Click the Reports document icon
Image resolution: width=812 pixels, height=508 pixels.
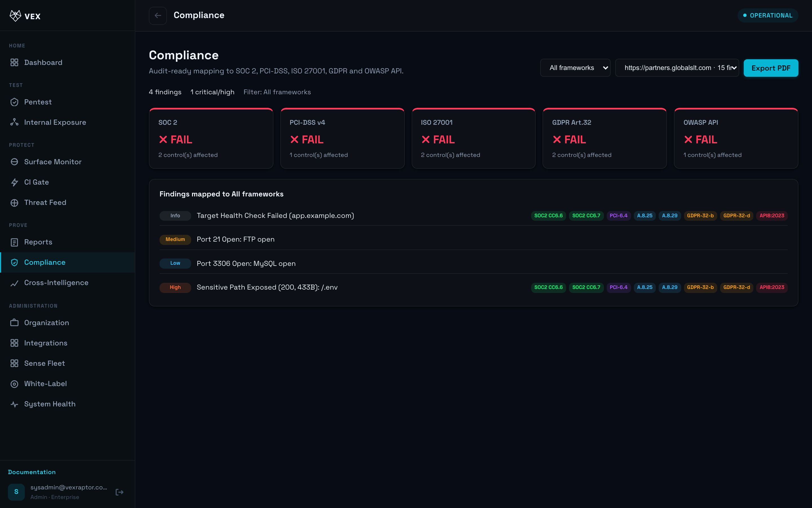click(x=14, y=242)
